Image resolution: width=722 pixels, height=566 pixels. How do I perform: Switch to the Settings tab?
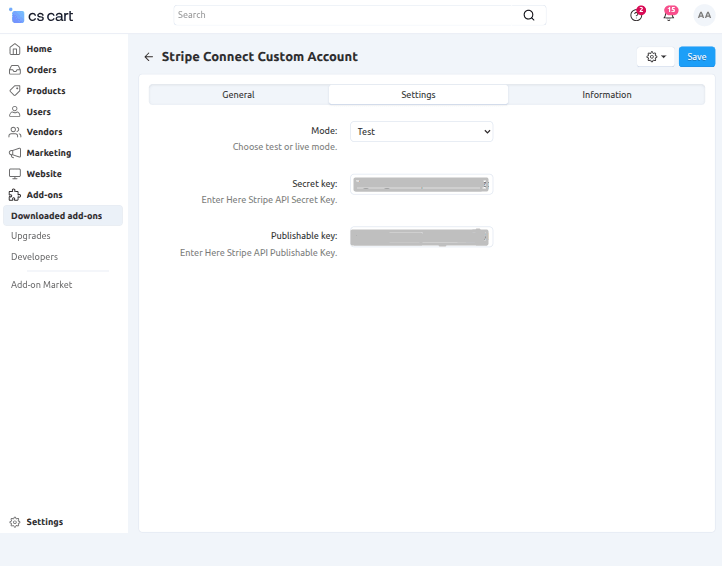pos(418,94)
